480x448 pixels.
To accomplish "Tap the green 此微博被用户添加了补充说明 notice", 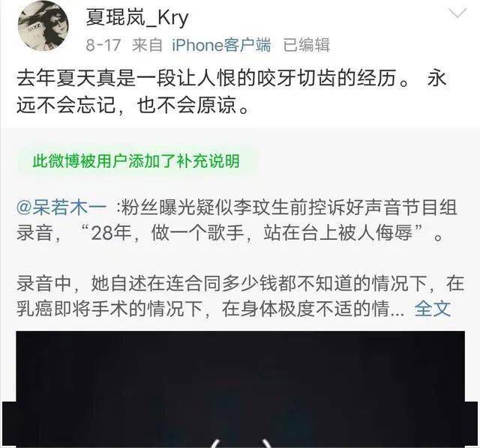I will pyautogui.click(x=136, y=161).
